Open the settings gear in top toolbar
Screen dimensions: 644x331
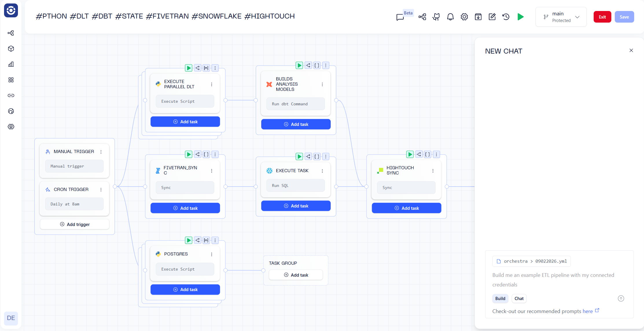coord(464,17)
